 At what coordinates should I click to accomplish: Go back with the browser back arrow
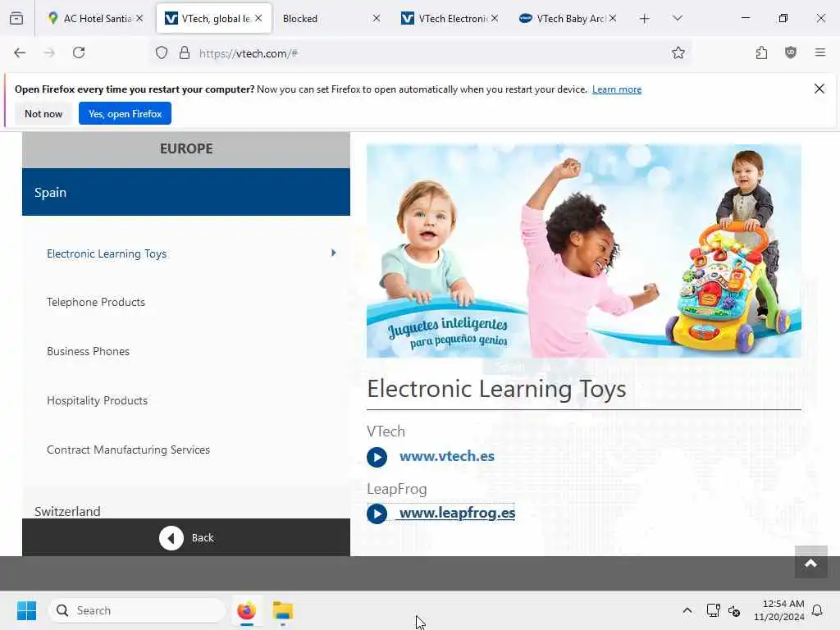(x=20, y=52)
